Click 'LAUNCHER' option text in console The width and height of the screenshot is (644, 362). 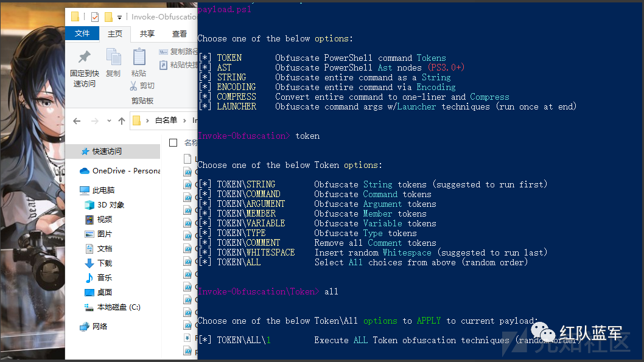click(x=237, y=106)
